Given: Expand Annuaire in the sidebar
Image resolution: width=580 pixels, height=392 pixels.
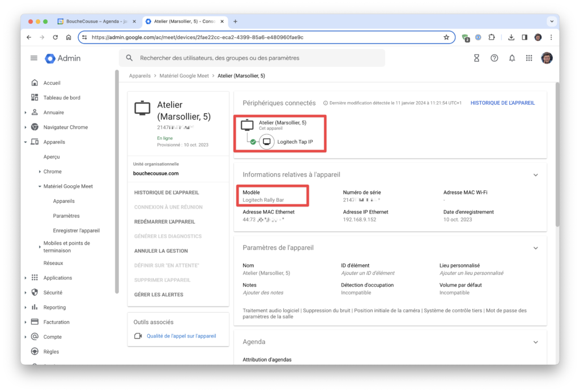Looking at the screenshot, I should click(x=25, y=113).
